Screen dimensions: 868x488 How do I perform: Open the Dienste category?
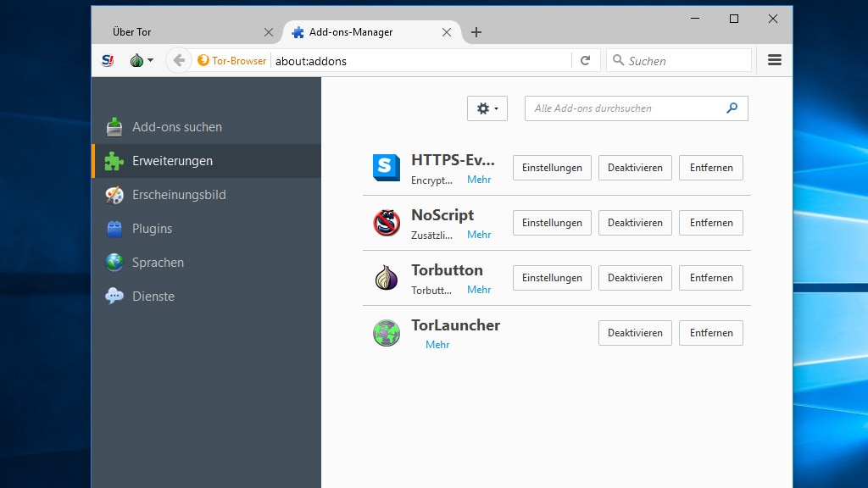pos(207,296)
